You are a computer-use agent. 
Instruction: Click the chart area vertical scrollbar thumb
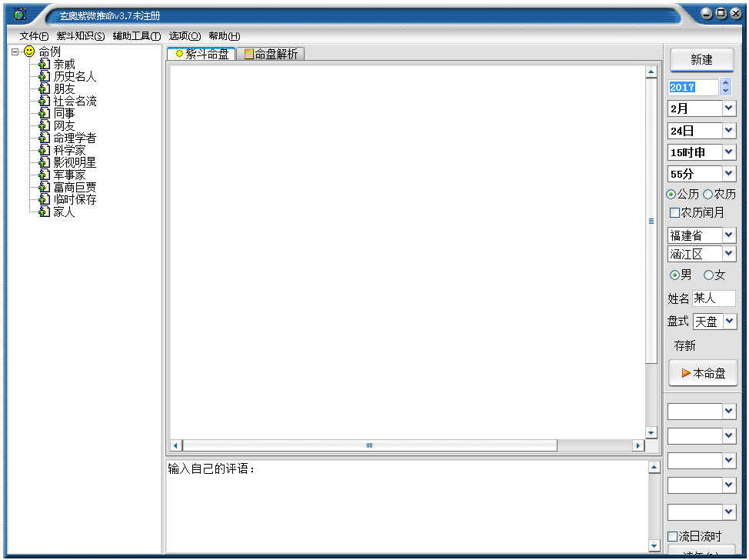tap(651, 221)
